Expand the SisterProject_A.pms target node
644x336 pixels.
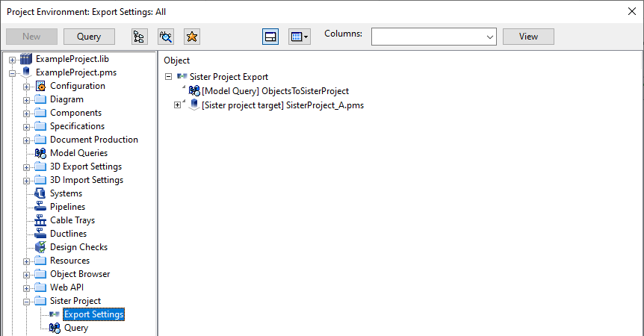pyautogui.click(x=178, y=105)
